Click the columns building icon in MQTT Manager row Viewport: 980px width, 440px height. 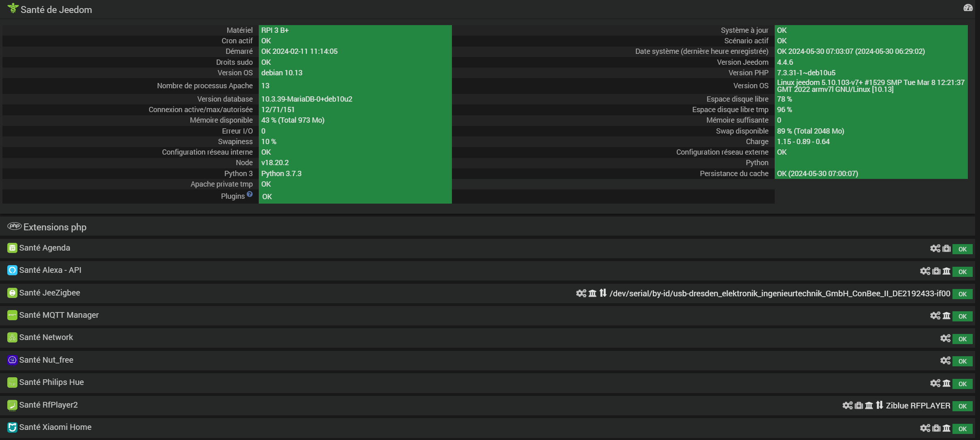(x=946, y=316)
